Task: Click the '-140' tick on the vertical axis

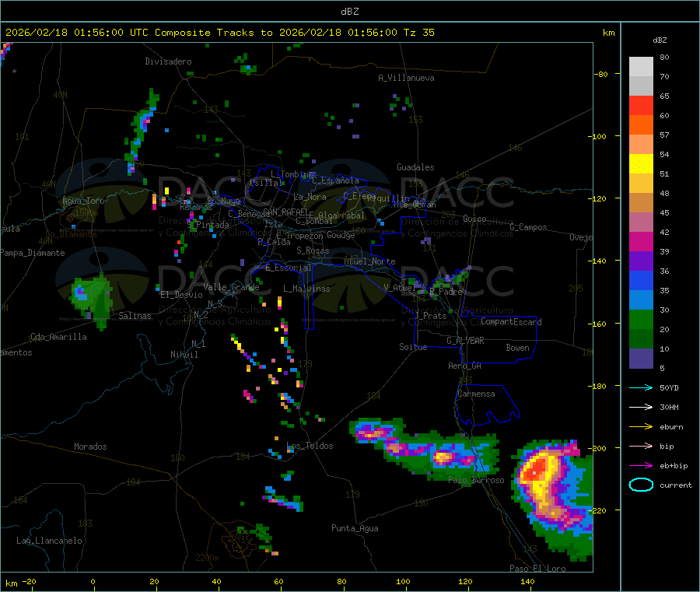Action: click(599, 261)
